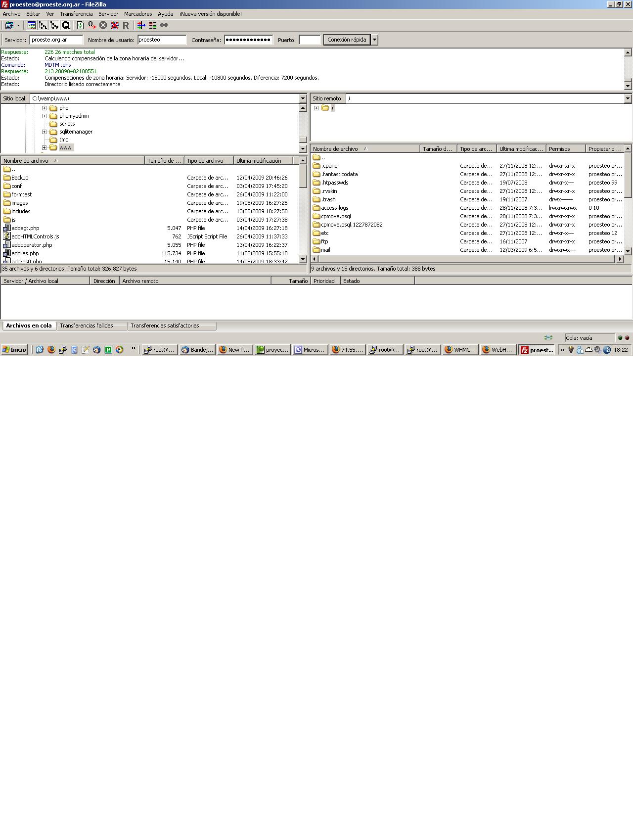The width and height of the screenshot is (633, 840).
Task: Click the process queue toolbar icon
Action: click(x=92, y=25)
